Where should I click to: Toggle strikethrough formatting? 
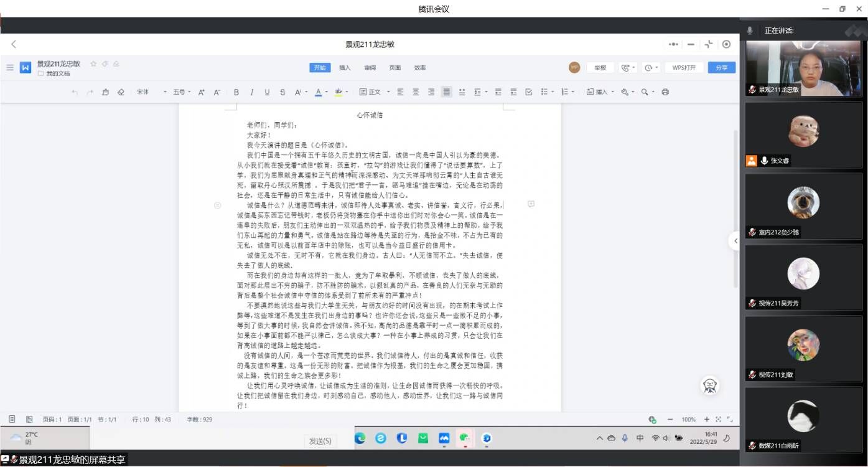282,92
